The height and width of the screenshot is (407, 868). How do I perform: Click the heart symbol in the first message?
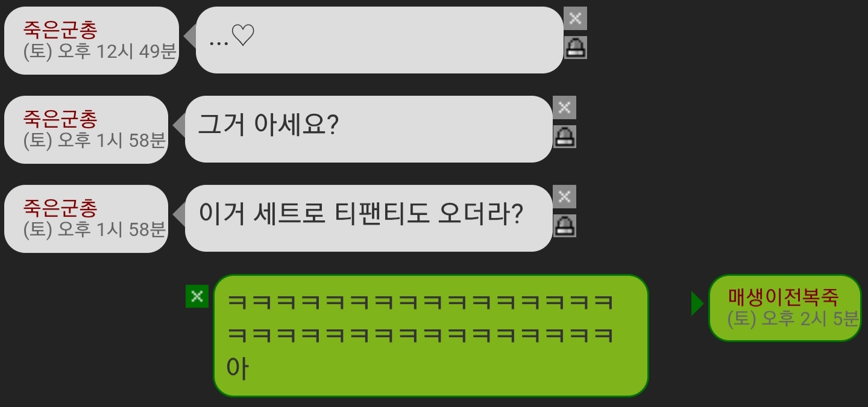[x=243, y=37]
